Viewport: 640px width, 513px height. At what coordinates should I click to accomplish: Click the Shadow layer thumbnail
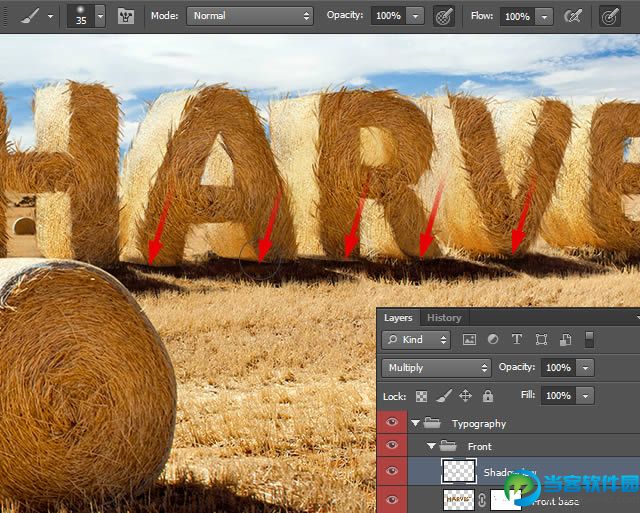[457, 472]
